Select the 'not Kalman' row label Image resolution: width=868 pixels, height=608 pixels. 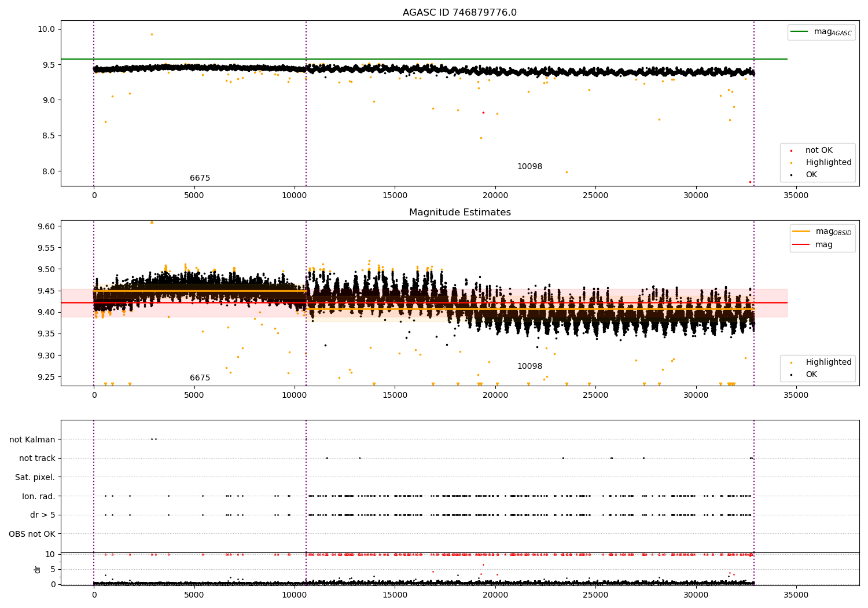point(32,439)
